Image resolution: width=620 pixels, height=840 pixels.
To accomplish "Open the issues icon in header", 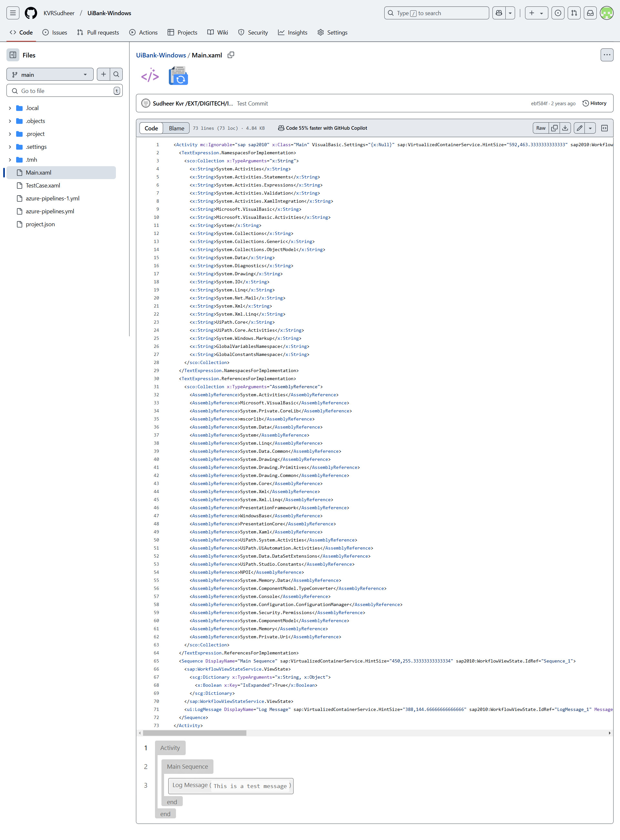I will pos(558,13).
